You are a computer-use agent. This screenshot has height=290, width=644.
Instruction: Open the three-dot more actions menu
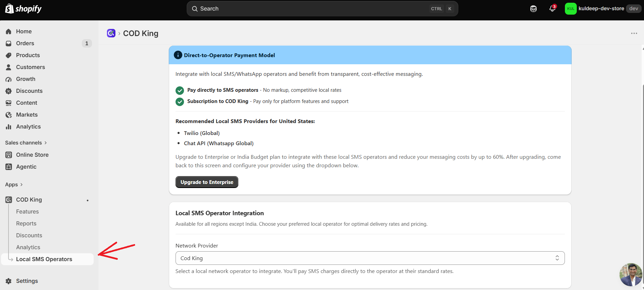pos(634,33)
